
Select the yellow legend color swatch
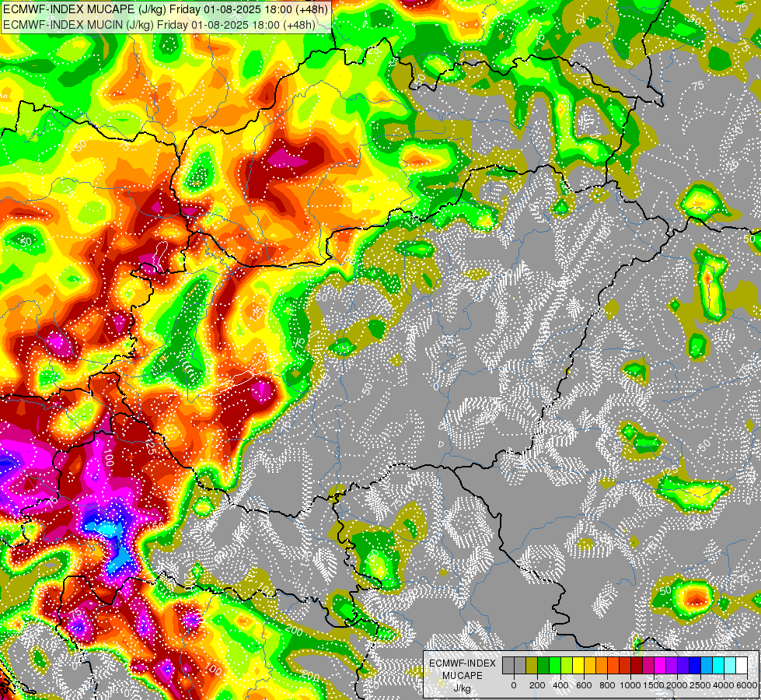(x=579, y=666)
